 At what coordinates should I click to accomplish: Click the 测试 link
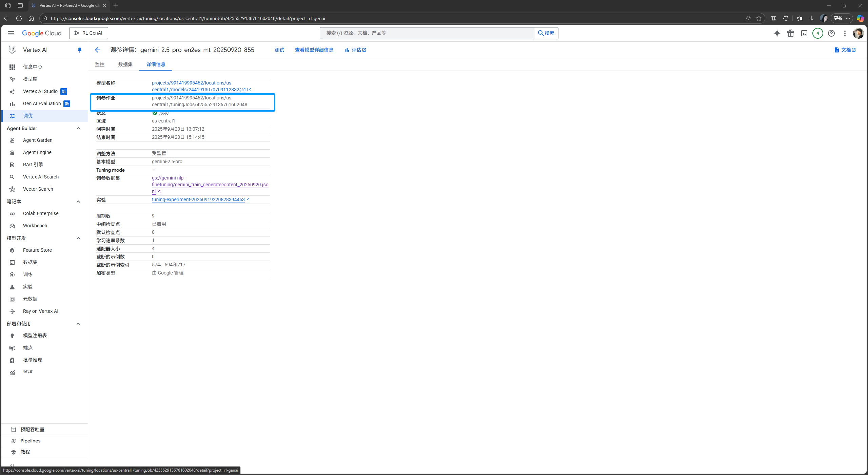pyautogui.click(x=279, y=50)
